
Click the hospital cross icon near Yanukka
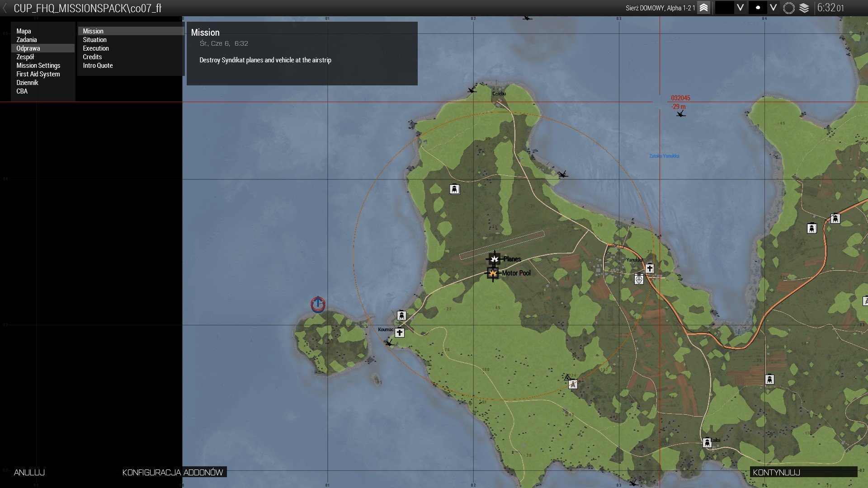[x=650, y=268]
